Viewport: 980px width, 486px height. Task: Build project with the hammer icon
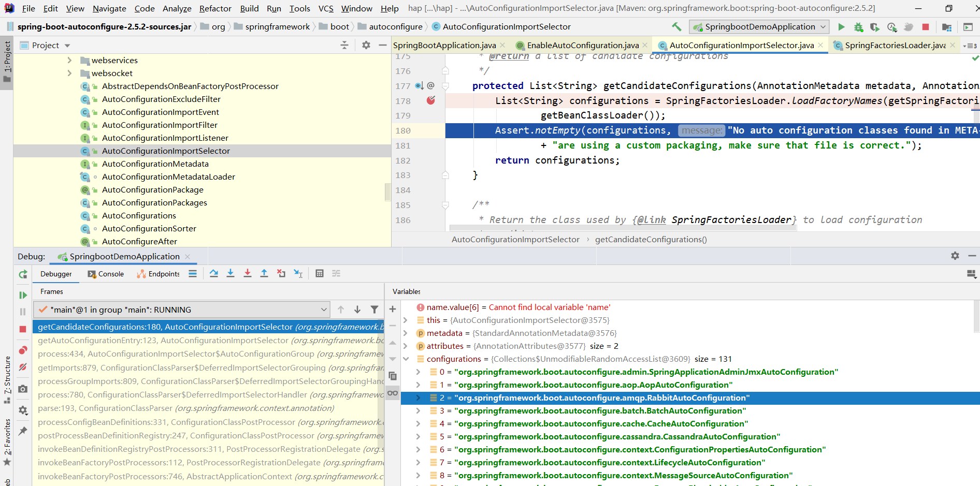676,26
